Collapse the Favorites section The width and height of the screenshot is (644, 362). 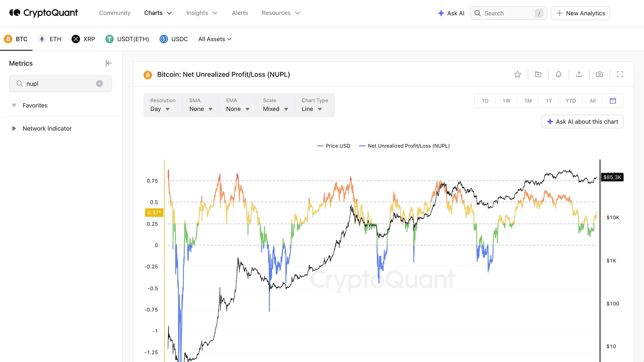(14, 106)
